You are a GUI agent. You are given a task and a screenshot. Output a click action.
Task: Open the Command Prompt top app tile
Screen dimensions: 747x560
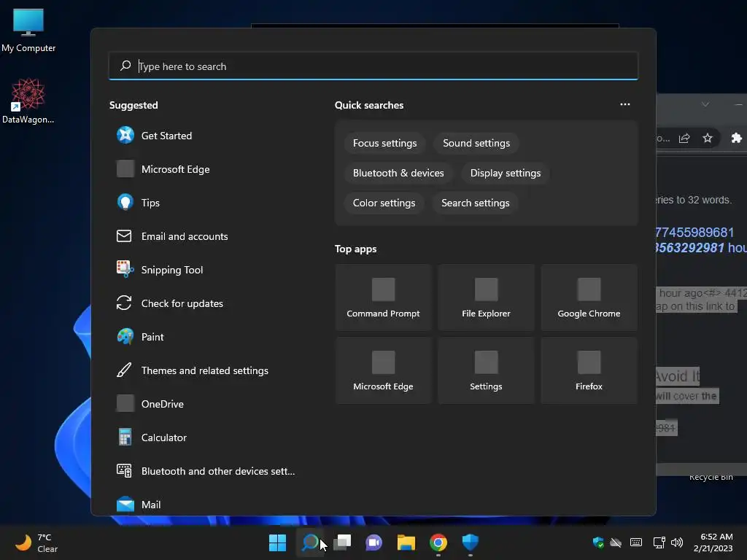pyautogui.click(x=383, y=297)
